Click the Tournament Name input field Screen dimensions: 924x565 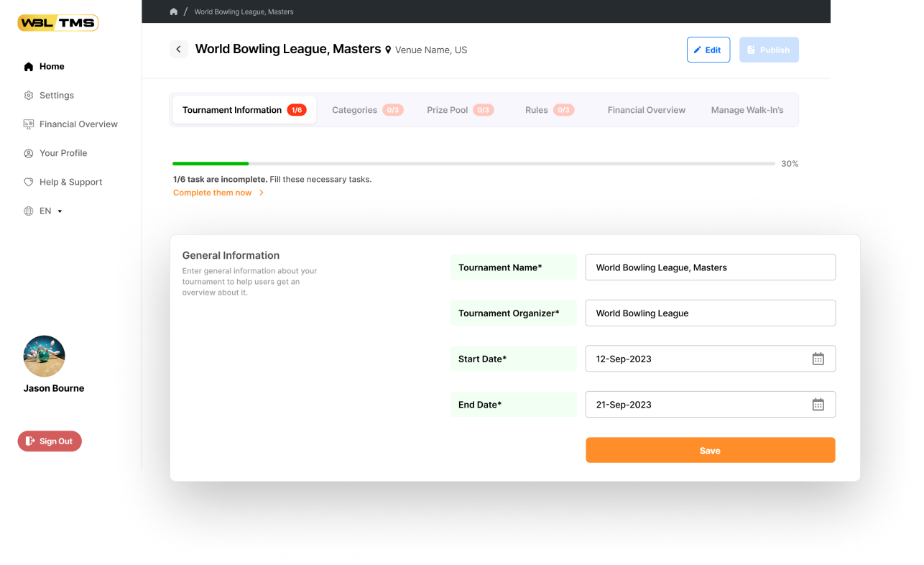tap(710, 267)
